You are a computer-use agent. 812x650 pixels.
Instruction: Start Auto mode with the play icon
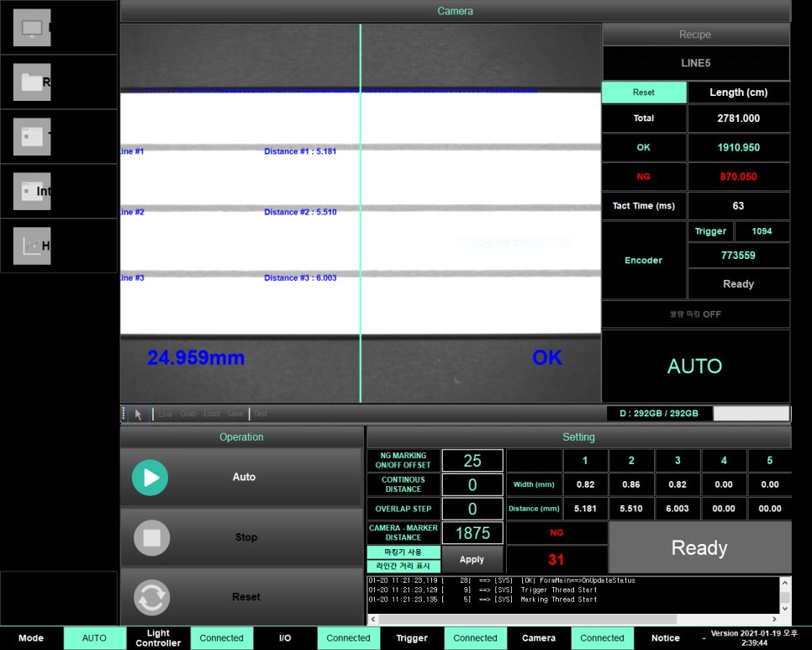point(150,478)
